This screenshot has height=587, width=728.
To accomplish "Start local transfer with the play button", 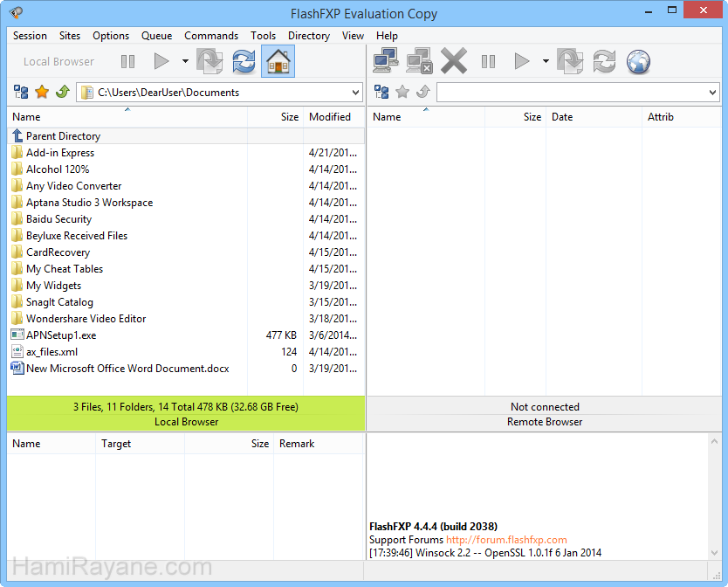I will [x=161, y=61].
